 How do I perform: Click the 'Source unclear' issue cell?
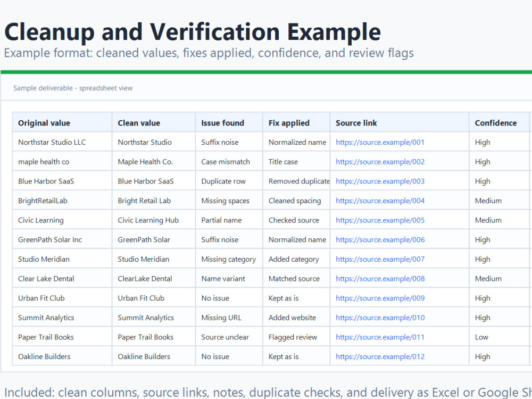point(229,337)
